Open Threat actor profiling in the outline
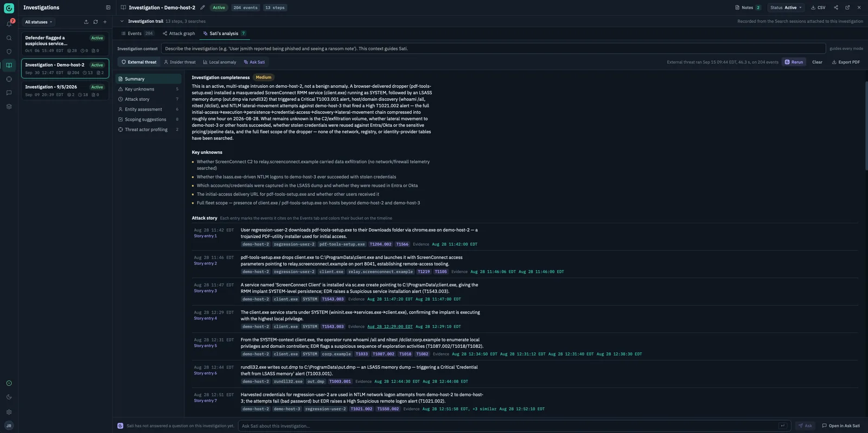Image resolution: width=868 pixels, height=433 pixels. [149, 130]
